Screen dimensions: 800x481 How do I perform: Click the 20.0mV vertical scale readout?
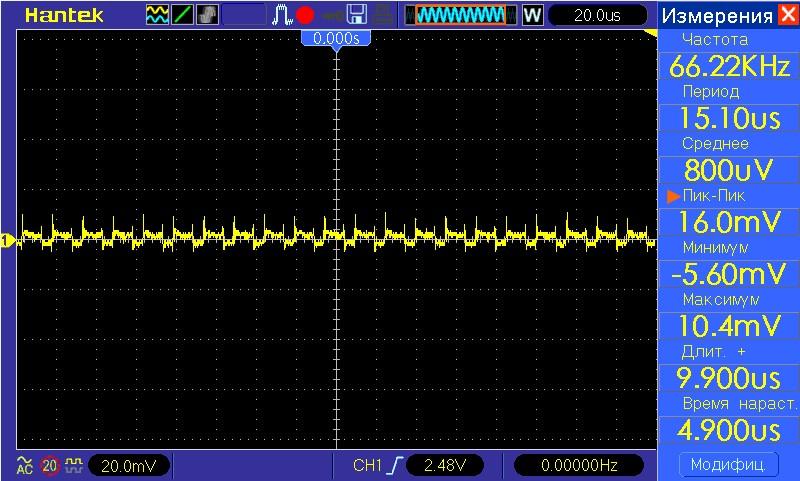tap(129, 466)
